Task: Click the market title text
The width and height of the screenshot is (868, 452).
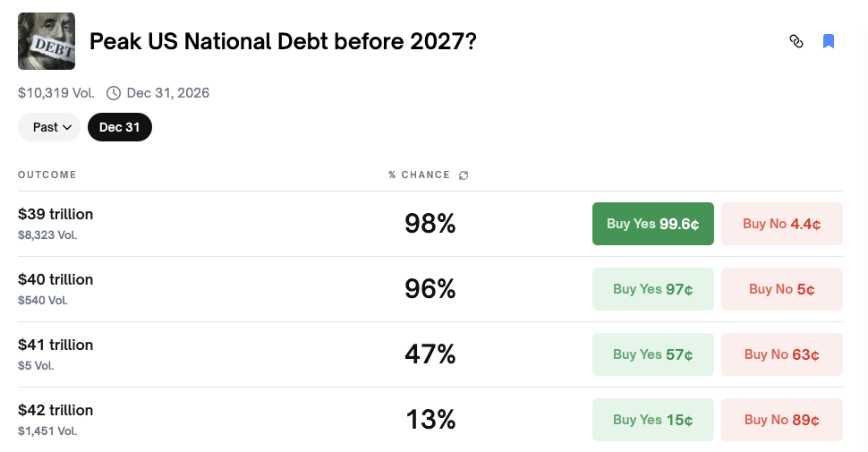Action: pos(283,41)
